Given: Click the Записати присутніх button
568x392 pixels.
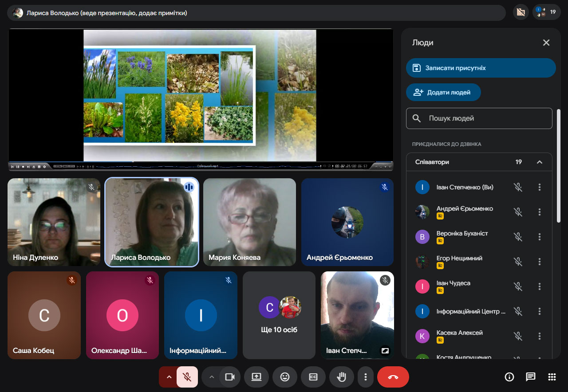Looking at the screenshot, I should click(x=481, y=68).
